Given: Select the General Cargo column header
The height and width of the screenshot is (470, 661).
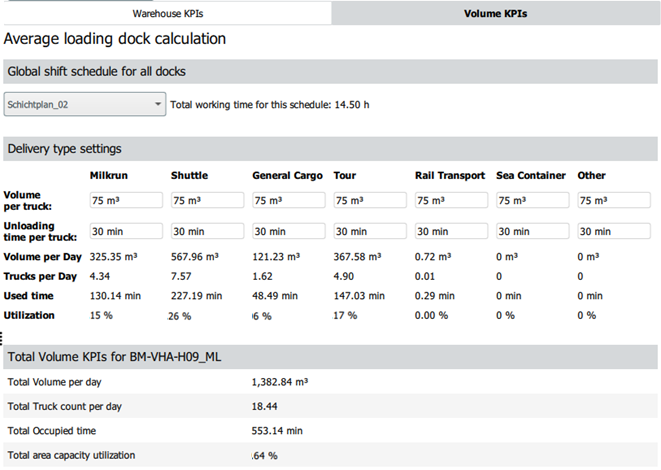Looking at the screenshot, I should [288, 176].
